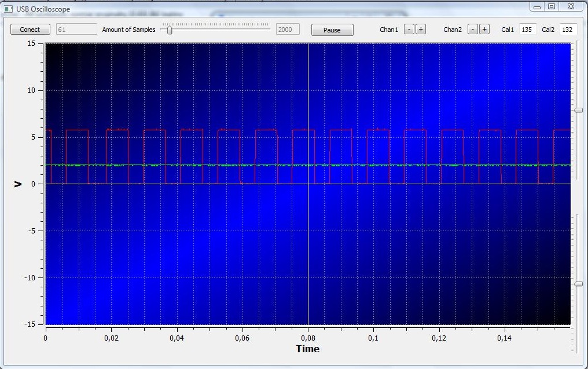Click the lower vertical slider handle on right
The height and width of the screenshot is (369, 588).
pos(579,284)
